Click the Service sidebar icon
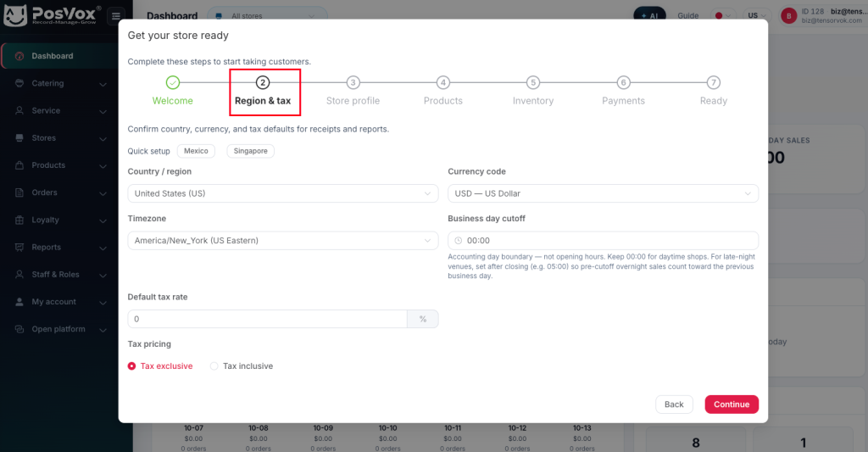The height and width of the screenshot is (452, 868). (x=19, y=110)
